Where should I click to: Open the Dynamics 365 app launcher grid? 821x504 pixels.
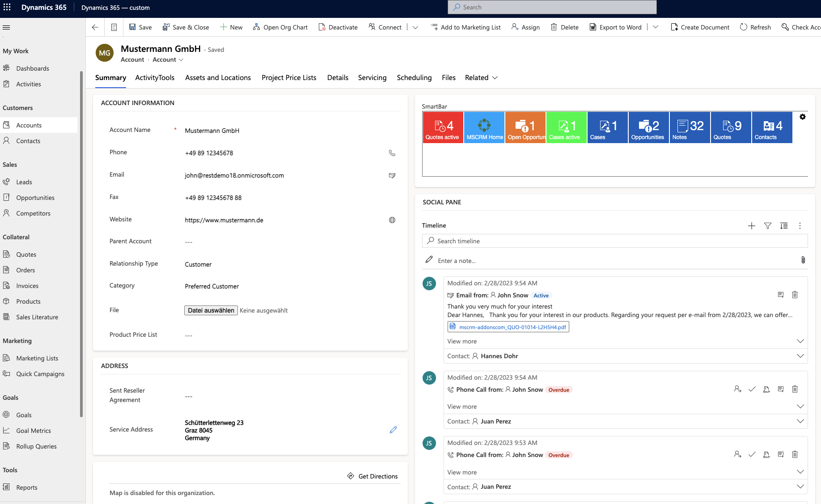[7, 7]
